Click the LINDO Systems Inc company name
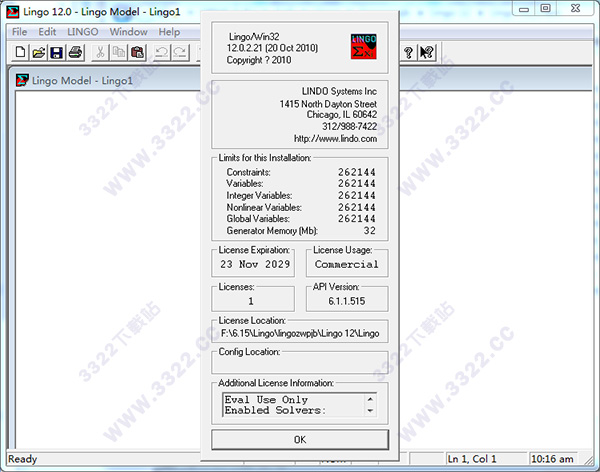 (339, 91)
